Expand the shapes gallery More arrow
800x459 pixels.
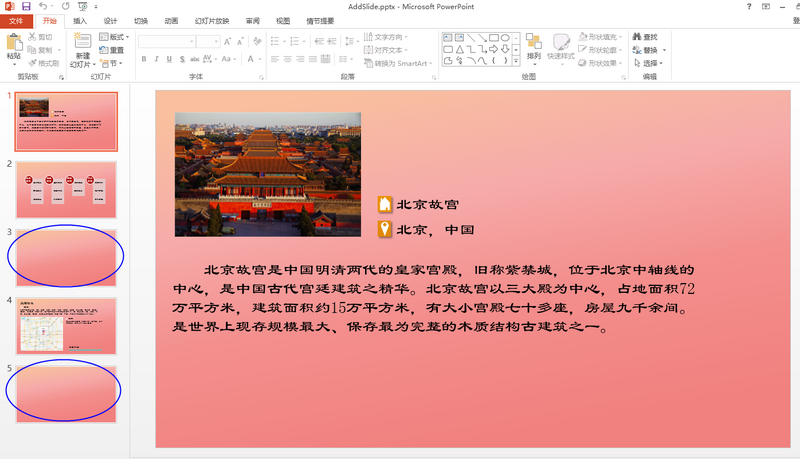point(516,61)
